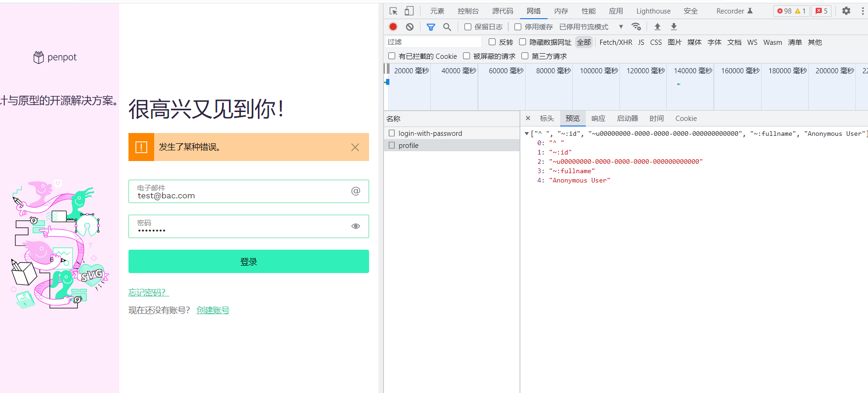The width and height of the screenshot is (868, 393).
Task: Show password with the eye icon
Action: coord(356,226)
